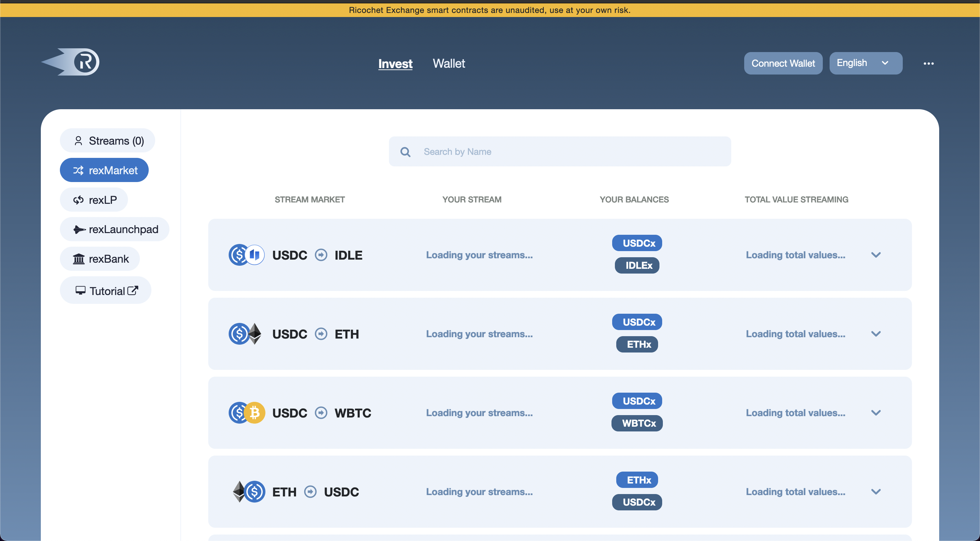Click the USDCx balance badge in the IDLE row
This screenshot has width=980, height=541.
click(x=637, y=243)
